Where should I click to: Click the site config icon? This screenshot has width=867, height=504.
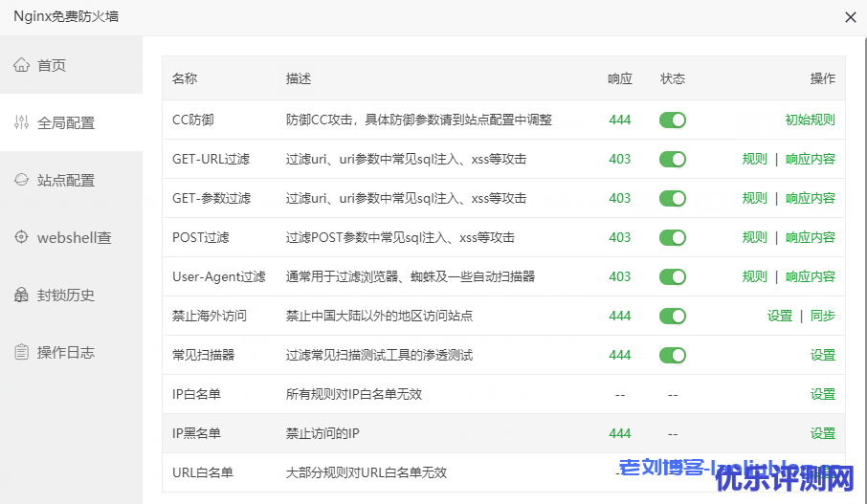pyautogui.click(x=21, y=180)
